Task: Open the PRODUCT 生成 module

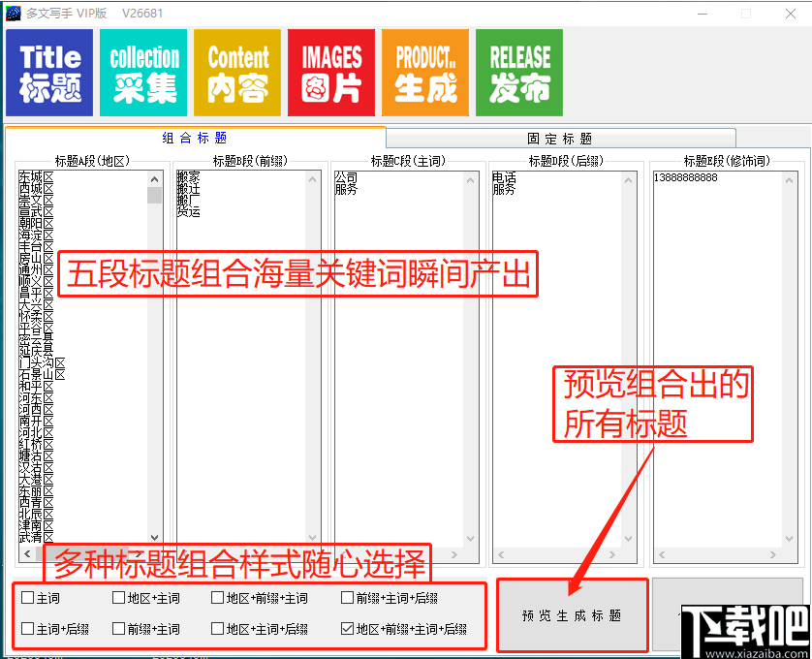Action: [x=424, y=72]
